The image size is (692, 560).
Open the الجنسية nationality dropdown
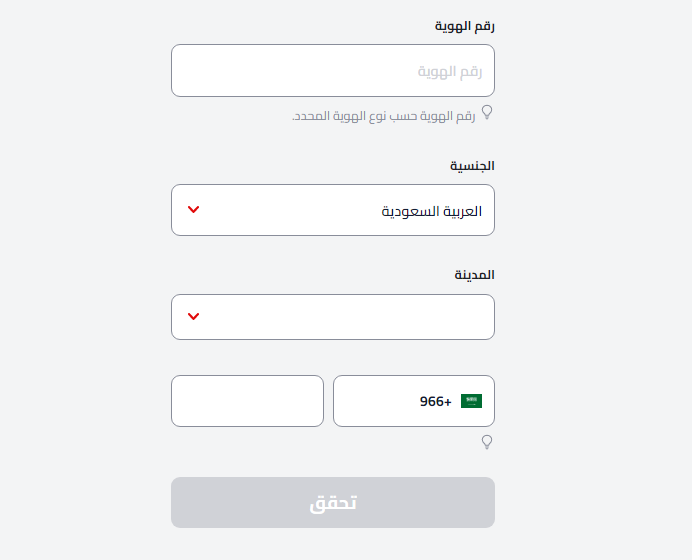click(x=332, y=210)
